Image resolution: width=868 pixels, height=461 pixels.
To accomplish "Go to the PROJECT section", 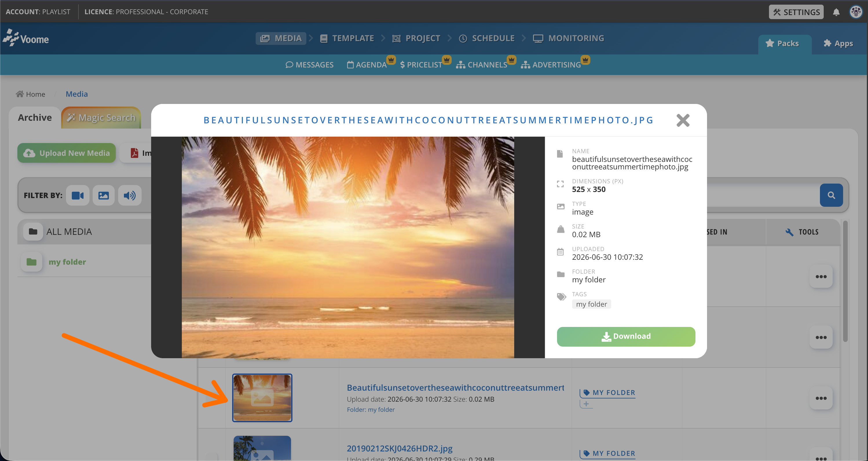I will [416, 39].
